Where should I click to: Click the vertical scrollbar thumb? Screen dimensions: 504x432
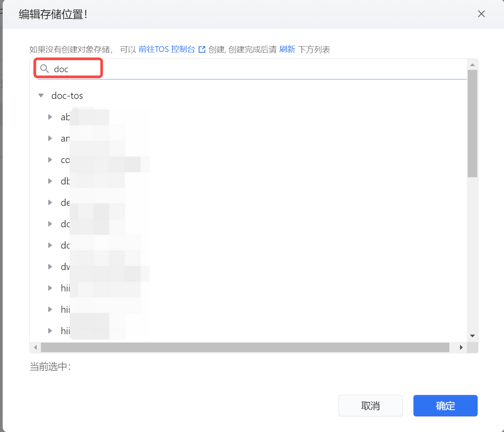point(473,123)
